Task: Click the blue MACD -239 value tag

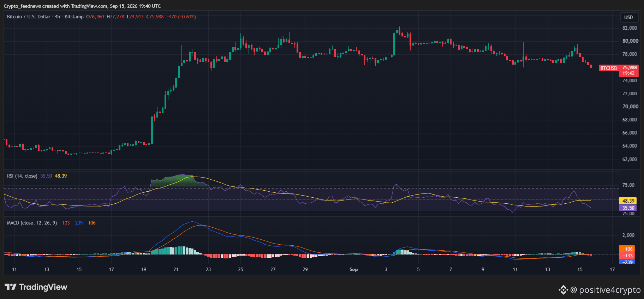Action: click(627, 262)
